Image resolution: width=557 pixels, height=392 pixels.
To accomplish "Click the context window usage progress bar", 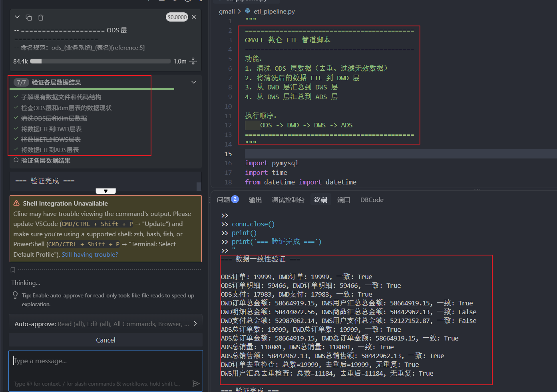I will coord(100,61).
